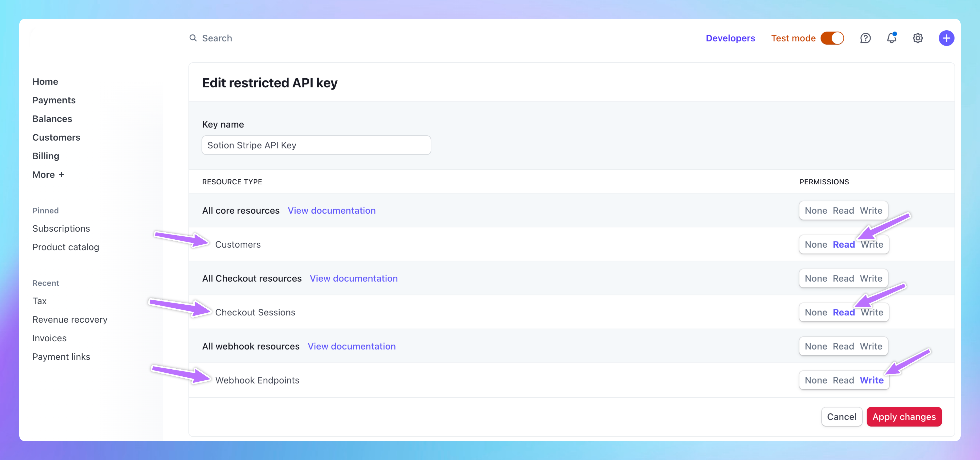Click the purple plus create button
This screenshot has height=460, width=980.
tap(946, 38)
